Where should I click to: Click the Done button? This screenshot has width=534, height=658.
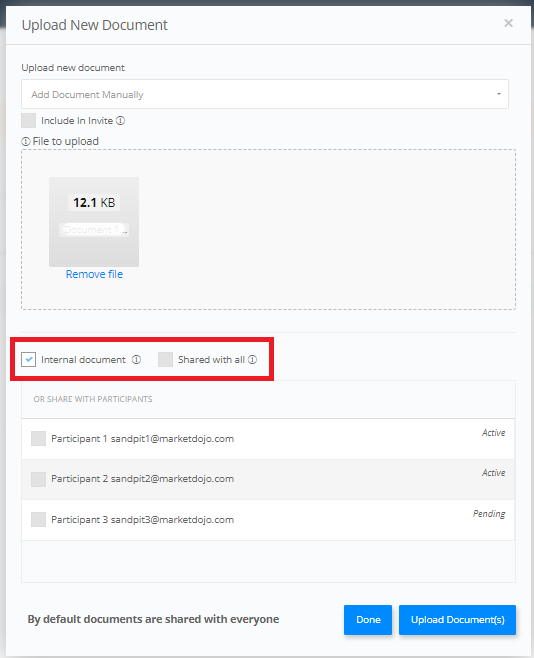(x=368, y=620)
